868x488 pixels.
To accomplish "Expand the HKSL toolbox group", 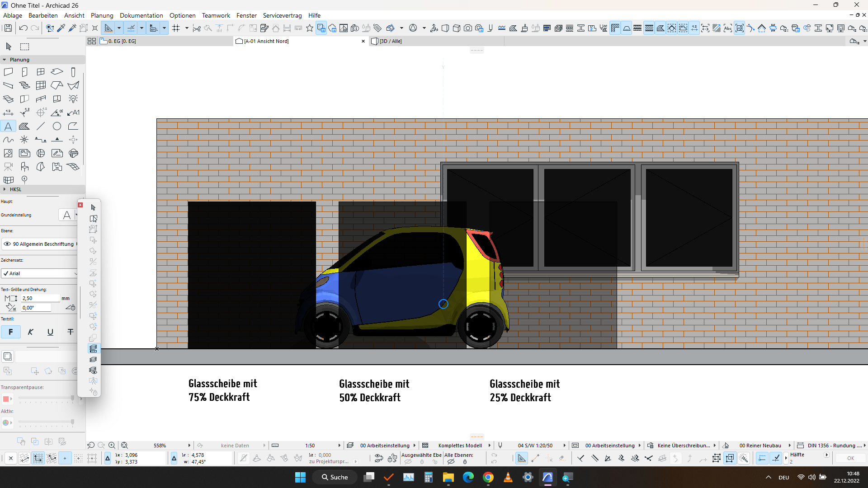I will coord(5,189).
